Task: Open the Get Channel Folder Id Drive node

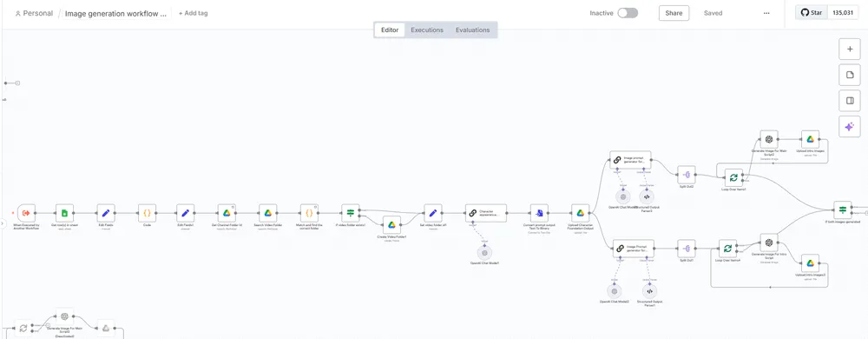Action: [x=227, y=213]
